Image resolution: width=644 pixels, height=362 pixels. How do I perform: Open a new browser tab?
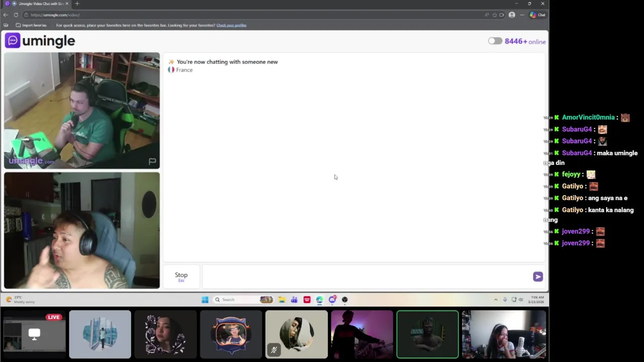77,4
